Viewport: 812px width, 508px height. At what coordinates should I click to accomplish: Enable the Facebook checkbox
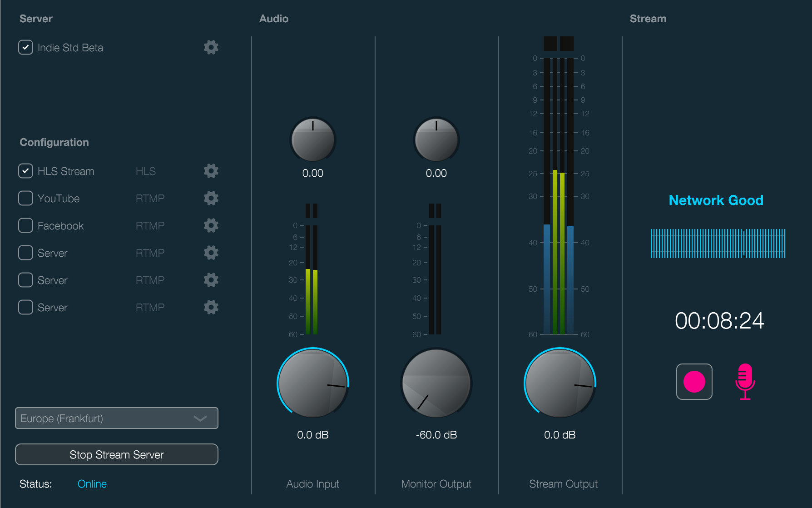(x=25, y=225)
